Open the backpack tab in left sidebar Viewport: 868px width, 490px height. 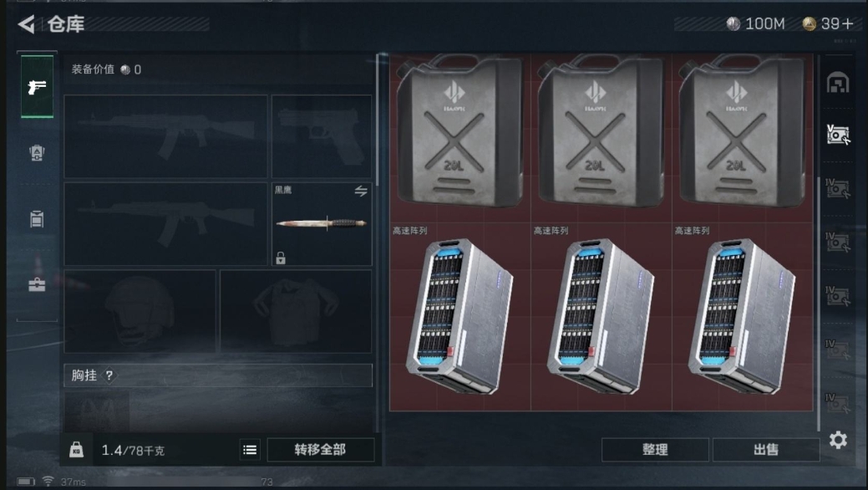tap(37, 152)
